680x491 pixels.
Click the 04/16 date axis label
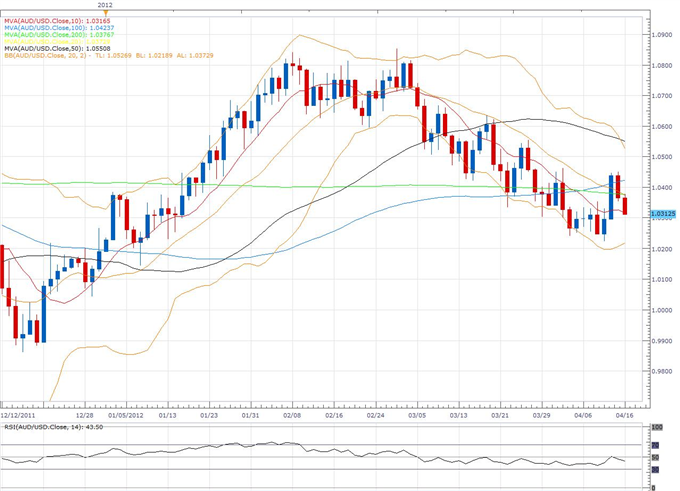click(624, 413)
